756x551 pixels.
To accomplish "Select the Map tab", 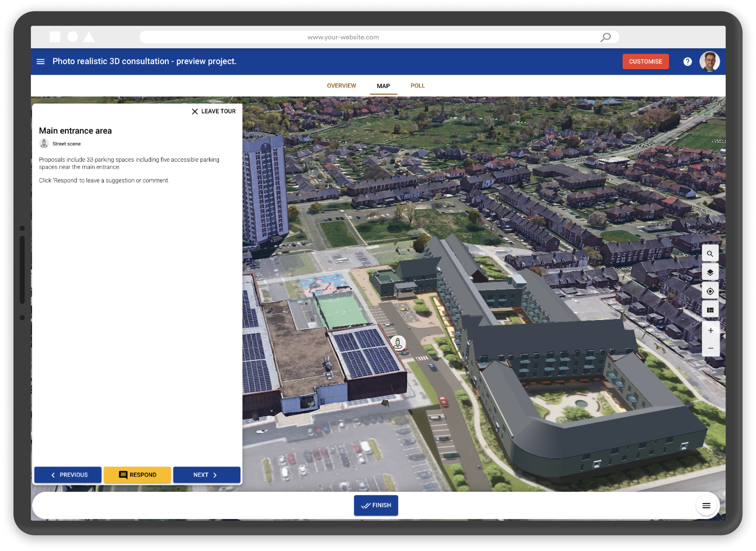I will coord(383,86).
